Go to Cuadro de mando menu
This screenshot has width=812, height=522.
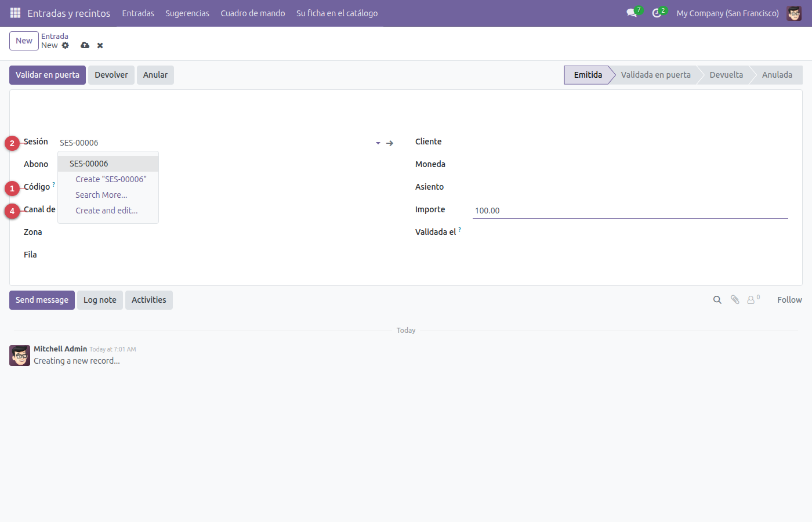click(x=253, y=13)
